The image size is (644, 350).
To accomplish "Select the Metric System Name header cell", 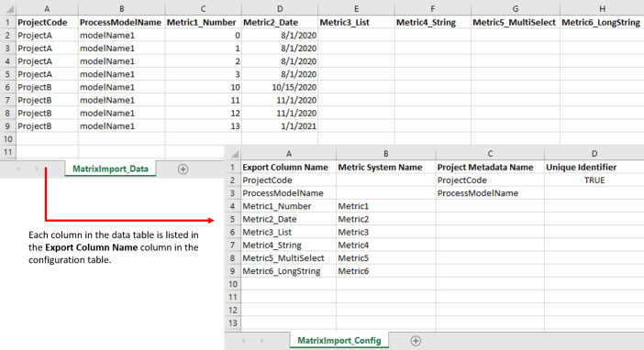I will coord(385,167).
